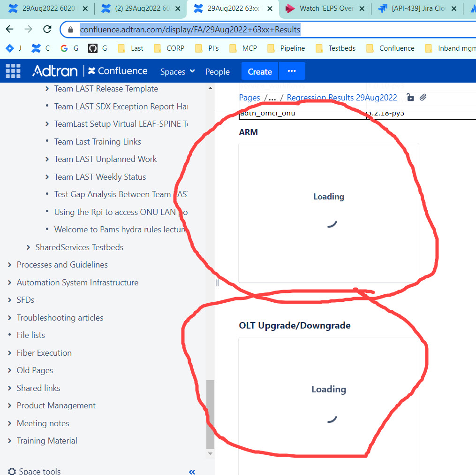Expand Processes and Guidelines tree item
The height and width of the screenshot is (475, 476).
pyautogui.click(x=9, y=265)
